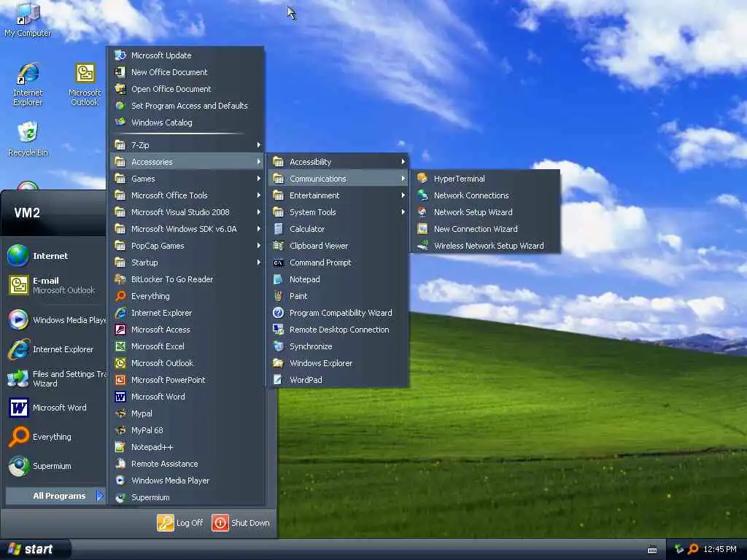Click the network tray icon beside Everything

click(679, 549)
